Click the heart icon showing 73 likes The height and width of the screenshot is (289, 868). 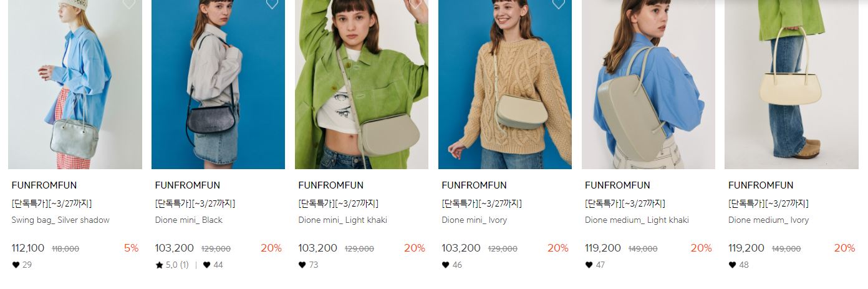tap(302, 265)
